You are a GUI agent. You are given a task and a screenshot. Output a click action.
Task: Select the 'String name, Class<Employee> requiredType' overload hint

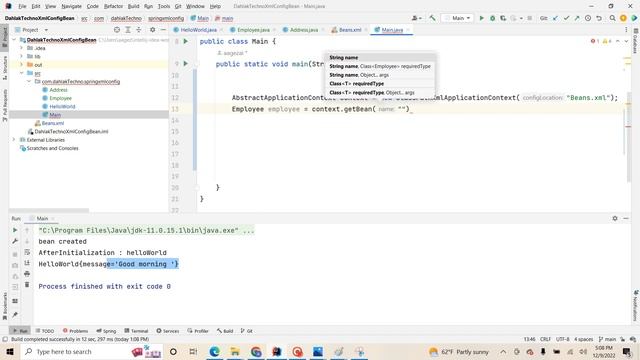pos(380,66)
